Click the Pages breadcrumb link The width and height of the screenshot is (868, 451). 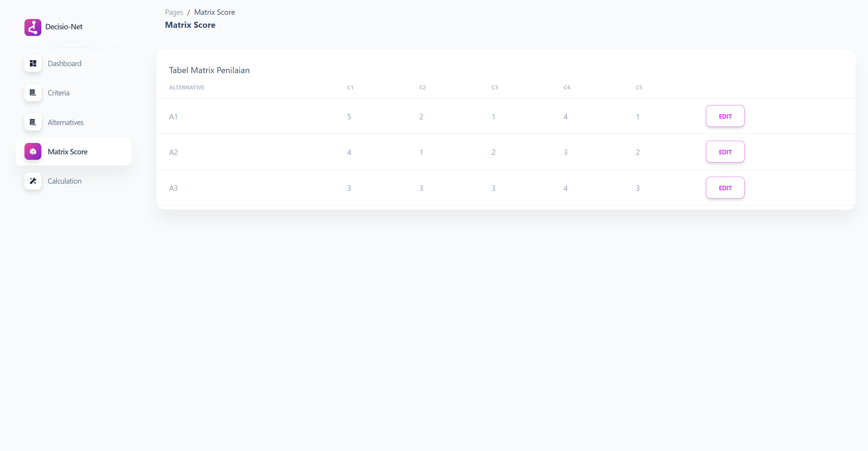(174, 12)
